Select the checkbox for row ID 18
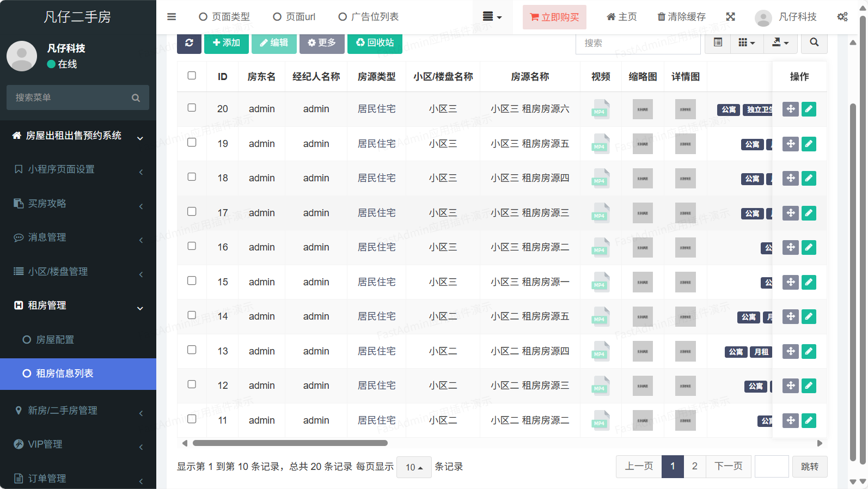The image size is (868, 489). point(192,177)
